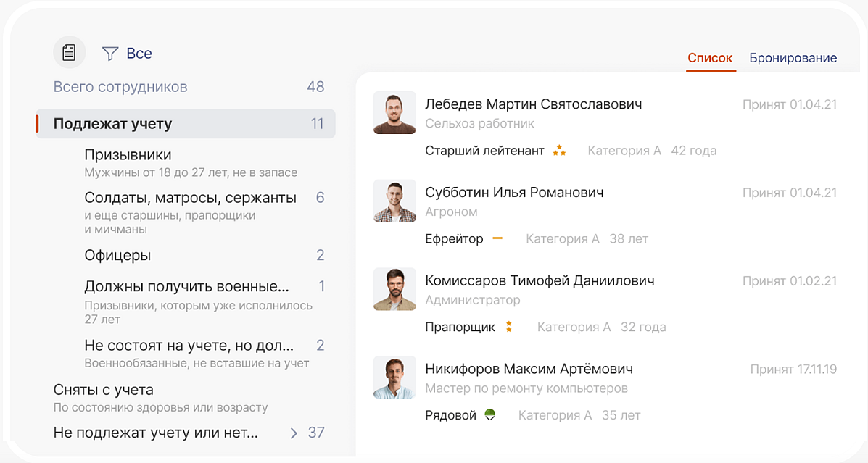
Task: Click the orange stripe insignia beside Ефрейтор
Action: tap(497, 238)
